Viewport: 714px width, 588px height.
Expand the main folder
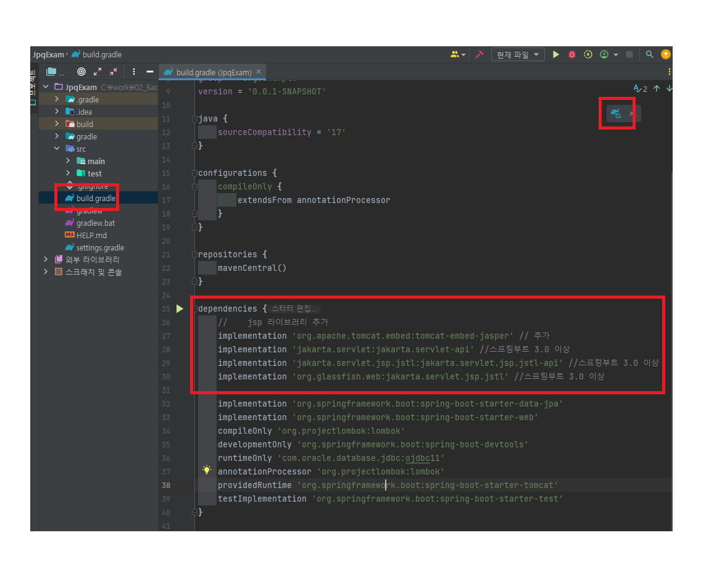(68, 160)
